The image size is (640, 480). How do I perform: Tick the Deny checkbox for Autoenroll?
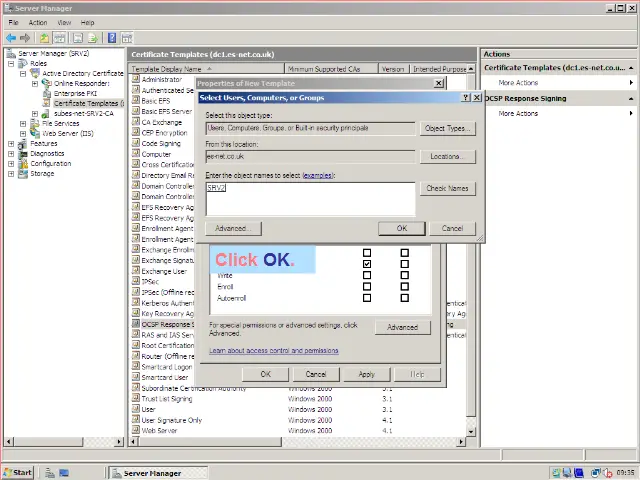404,297
